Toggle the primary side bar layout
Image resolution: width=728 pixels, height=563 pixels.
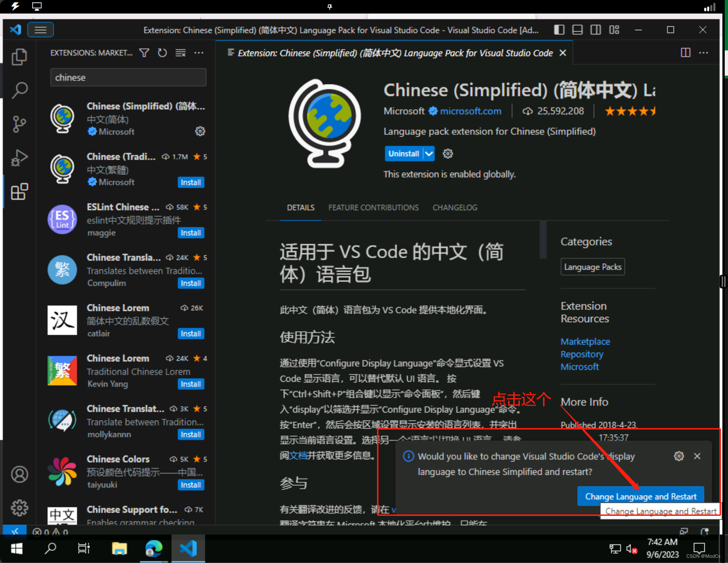(559, 30)
